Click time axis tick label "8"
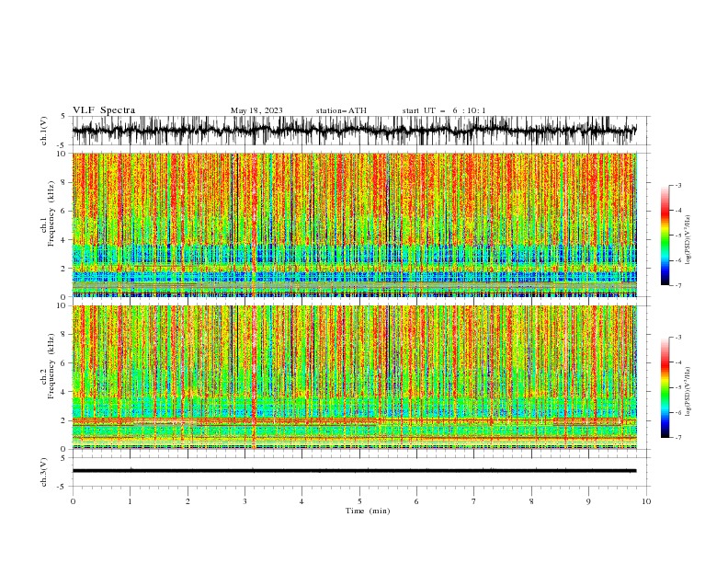 click(531, 501)
